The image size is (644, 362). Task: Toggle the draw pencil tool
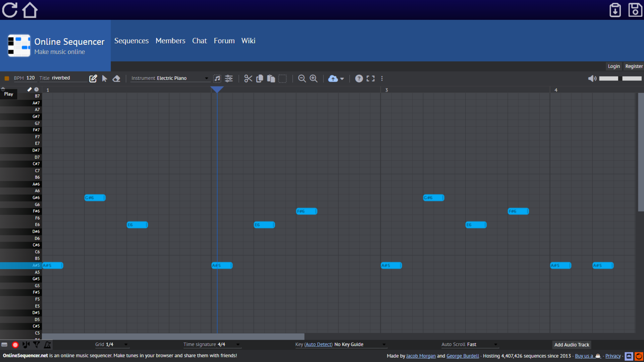point(93,78)
